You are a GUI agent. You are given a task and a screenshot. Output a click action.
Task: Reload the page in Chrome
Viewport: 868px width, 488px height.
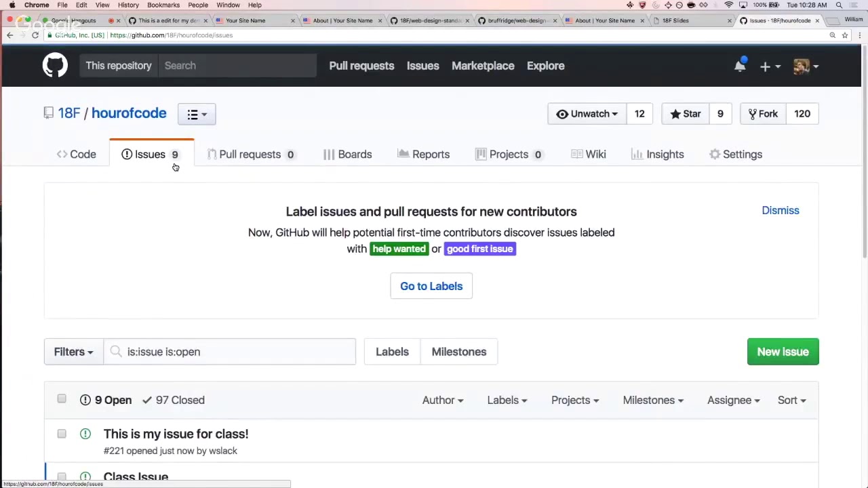pyautogui.click(x=35, y=35)
